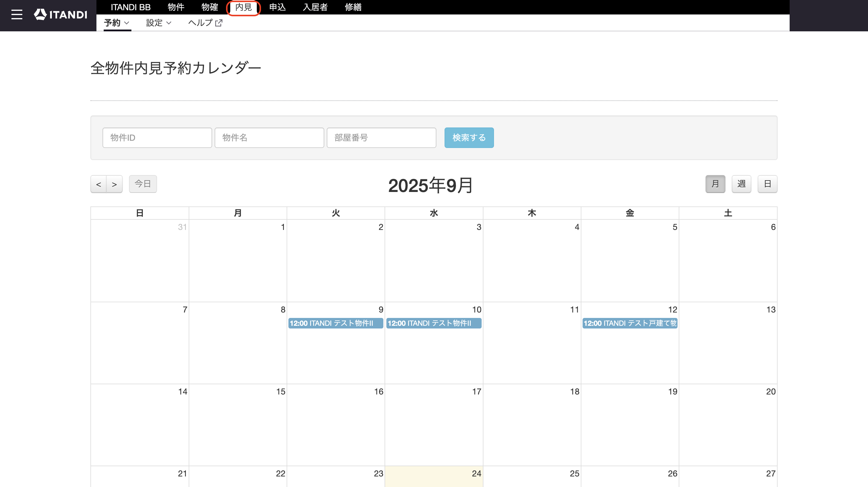This screenshot has height=487, width=868.
Task: Select date 18 in the calendar
Action: (575, 392)
